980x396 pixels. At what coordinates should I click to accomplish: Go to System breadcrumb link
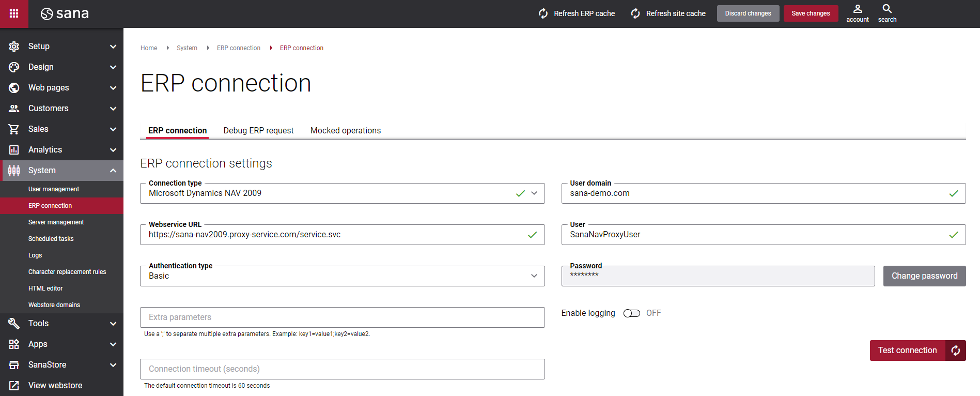coord(187,48)
